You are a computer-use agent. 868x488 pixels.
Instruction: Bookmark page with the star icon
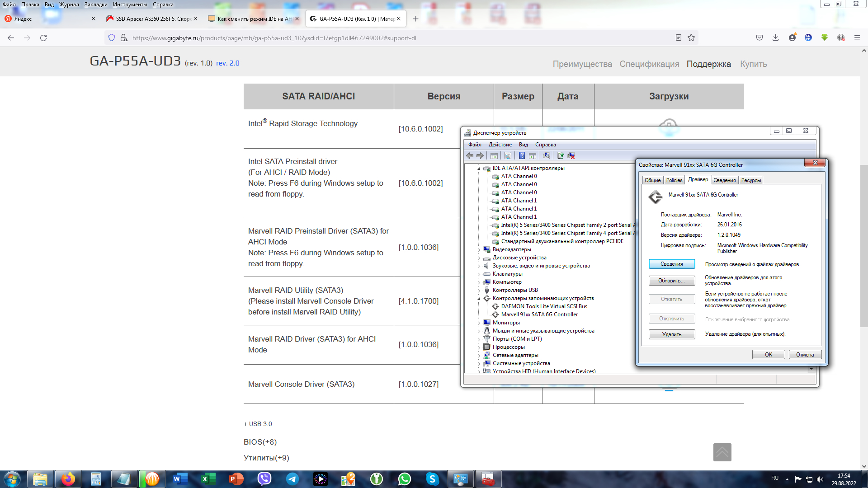(x=691, y=38)
